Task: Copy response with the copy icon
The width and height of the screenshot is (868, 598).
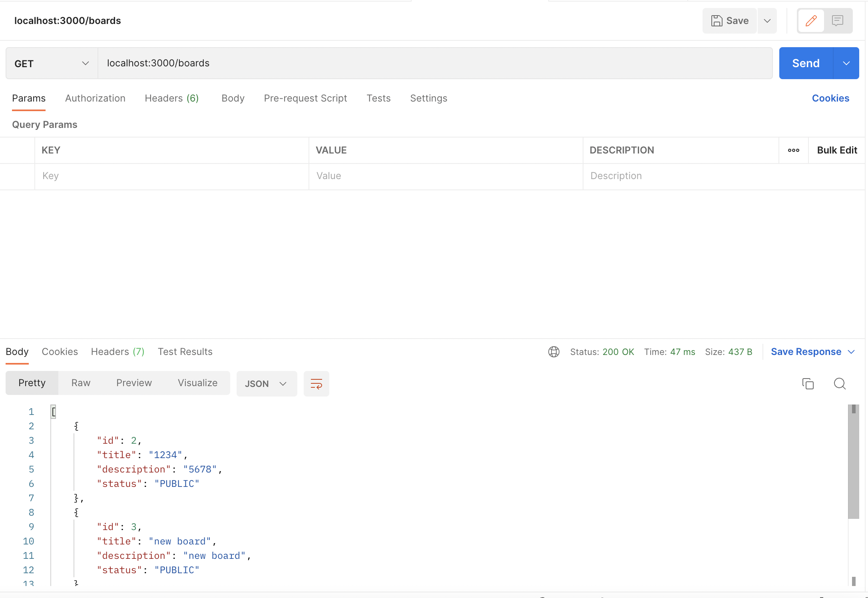Action: 808,384
